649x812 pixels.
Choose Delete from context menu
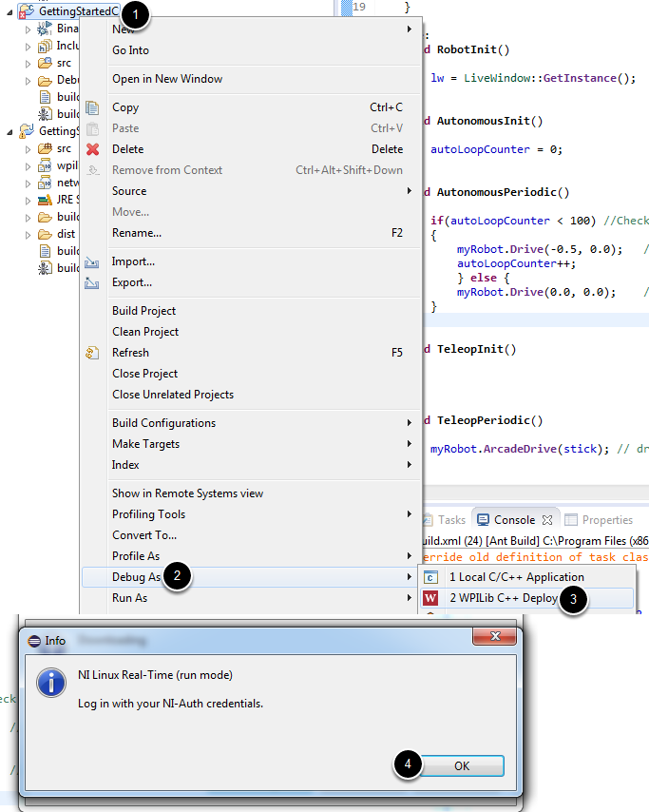point(251,149)
